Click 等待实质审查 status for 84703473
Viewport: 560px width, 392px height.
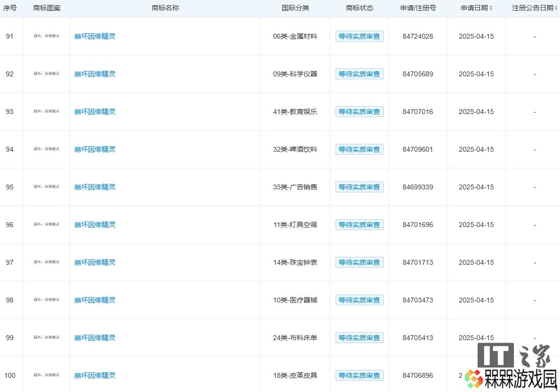click(x=359, y=300)
